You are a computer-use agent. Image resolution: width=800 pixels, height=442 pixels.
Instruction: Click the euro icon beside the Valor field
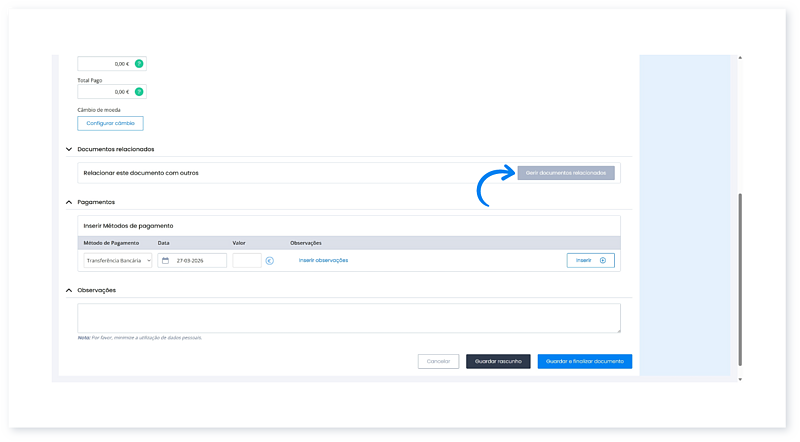coord(270,260)
